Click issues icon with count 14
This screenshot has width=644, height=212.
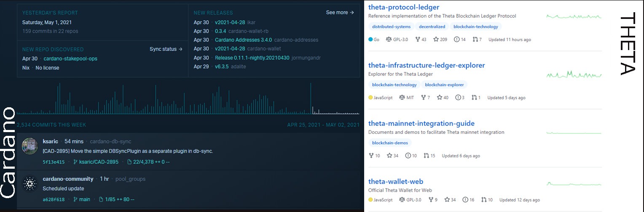pos(456,40)
